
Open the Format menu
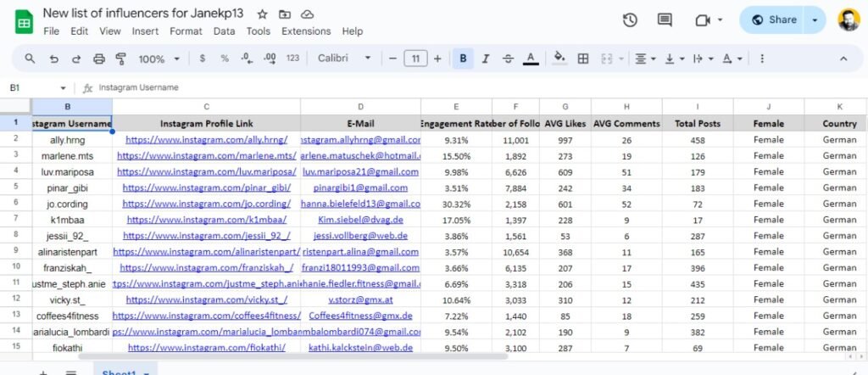click(x=186, y=31)
